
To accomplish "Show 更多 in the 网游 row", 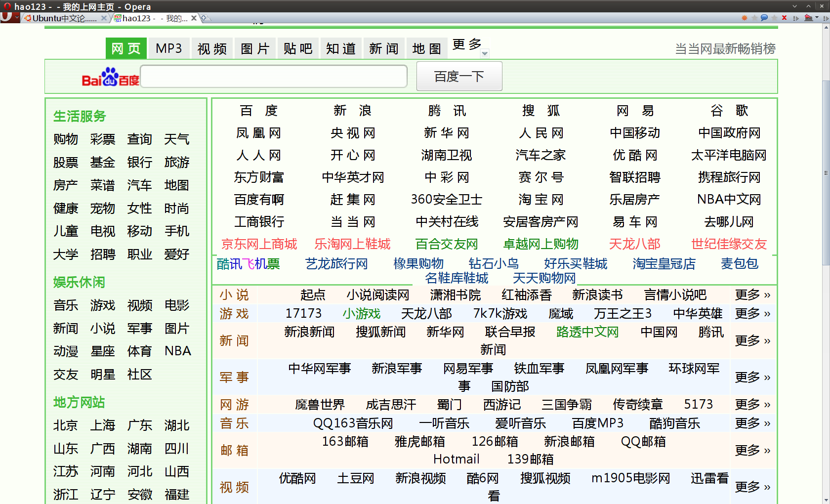I will click(752, 404).
